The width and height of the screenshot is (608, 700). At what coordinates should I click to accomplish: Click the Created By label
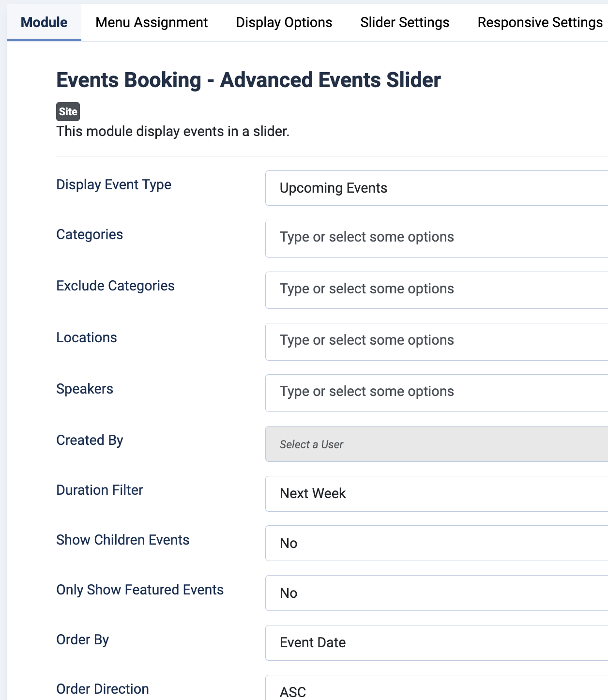coord(90,440)
